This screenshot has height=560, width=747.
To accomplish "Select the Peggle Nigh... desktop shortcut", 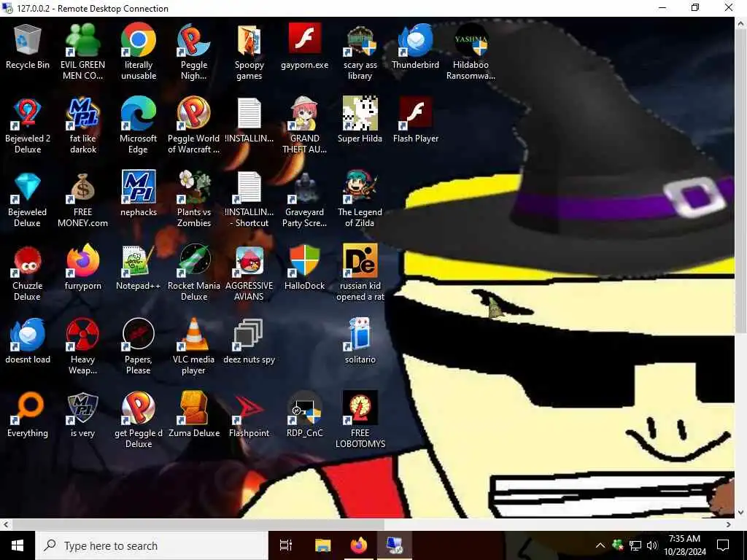I will pos(193,52).
